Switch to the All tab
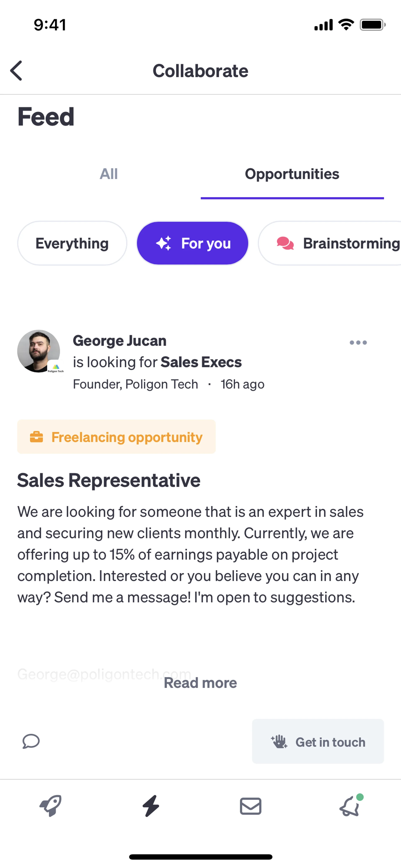401x868 pixels. (109, 174)
